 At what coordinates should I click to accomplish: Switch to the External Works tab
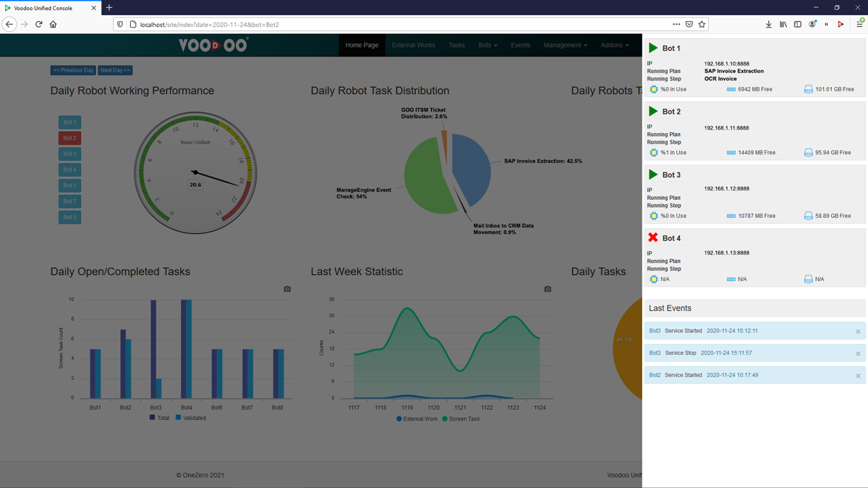pyautogui.click(x=413, y=44)
